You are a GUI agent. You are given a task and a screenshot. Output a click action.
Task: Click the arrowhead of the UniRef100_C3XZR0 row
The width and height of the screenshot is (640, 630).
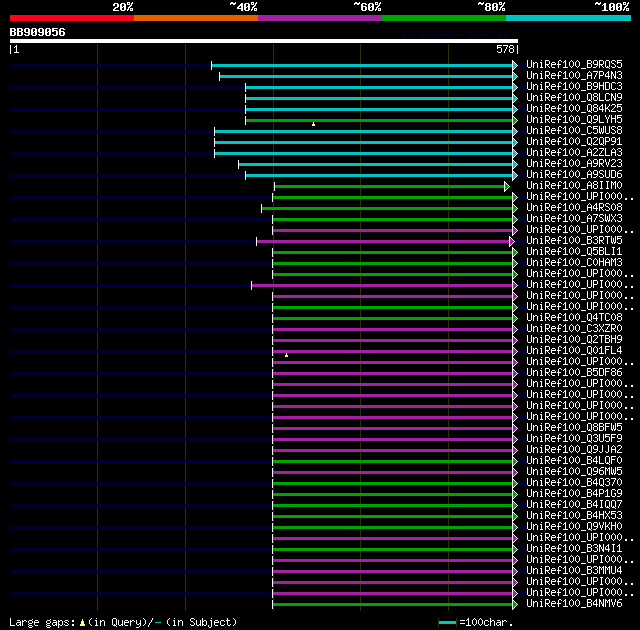click(515, 329)
